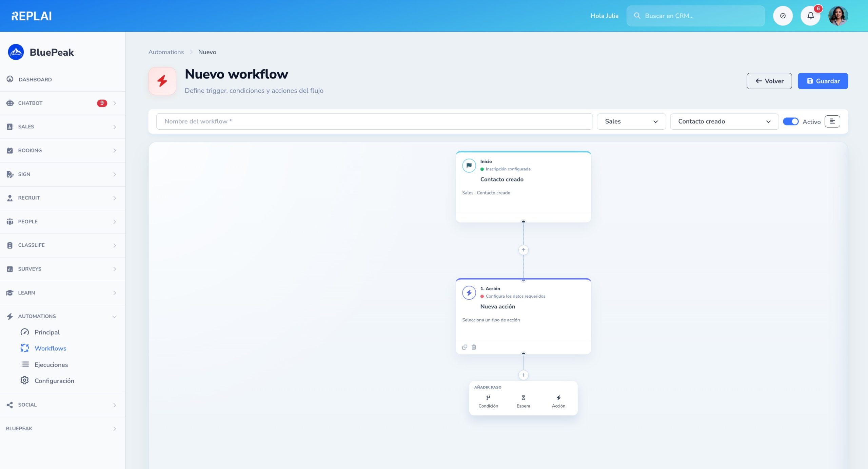Expand the Social chevron

[115, 405]
